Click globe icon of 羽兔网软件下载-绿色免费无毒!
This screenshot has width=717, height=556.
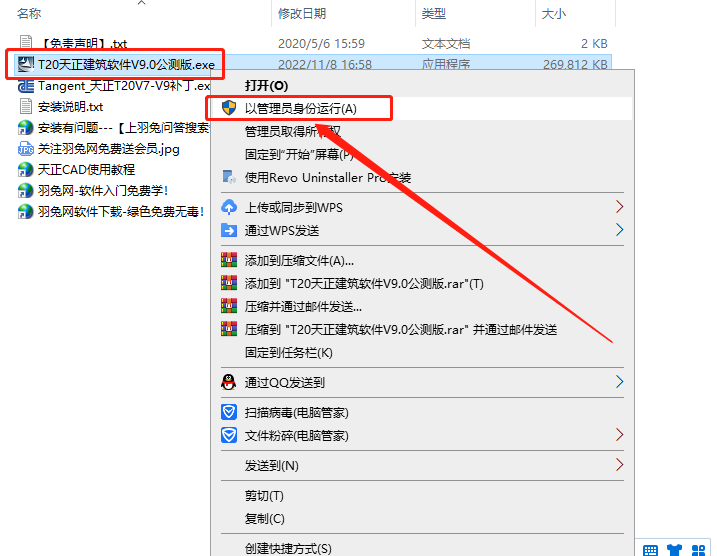[x=26, y=212]
